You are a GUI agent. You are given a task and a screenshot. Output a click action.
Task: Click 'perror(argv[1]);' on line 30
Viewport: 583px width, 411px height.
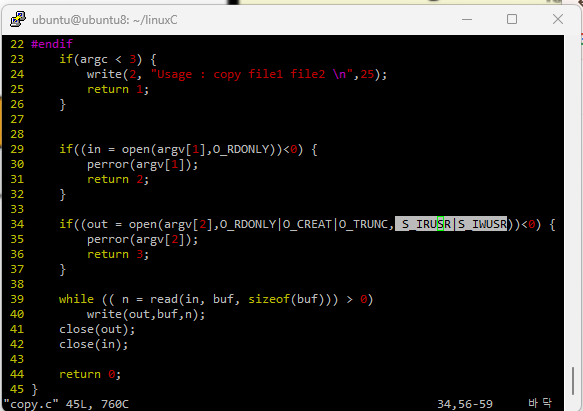[x=142, y=164]
